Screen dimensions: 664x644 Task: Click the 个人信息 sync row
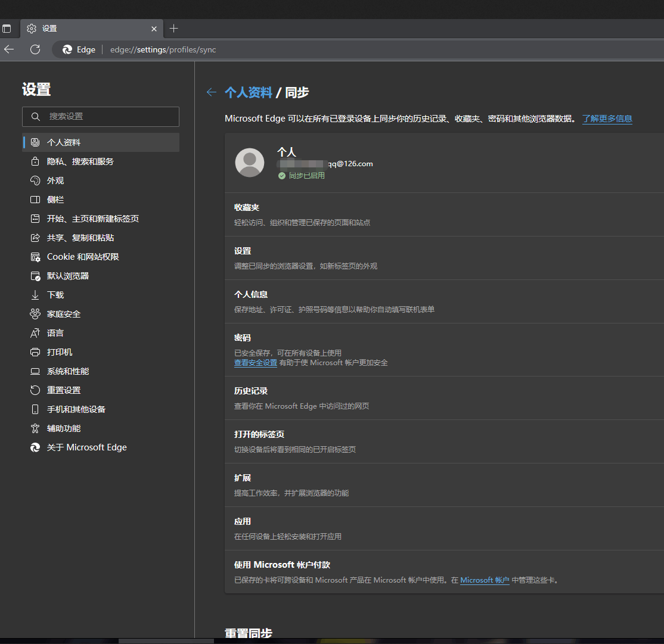444,301
